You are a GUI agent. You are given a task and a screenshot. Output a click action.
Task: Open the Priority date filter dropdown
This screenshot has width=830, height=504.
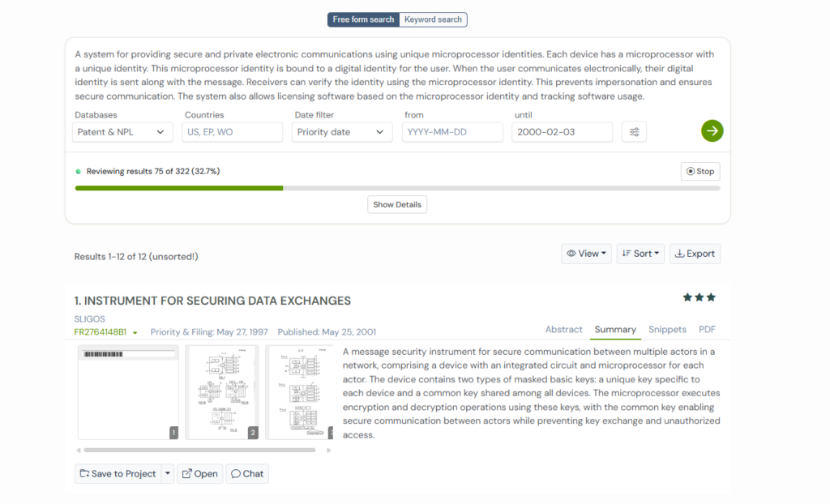(342, 132)
